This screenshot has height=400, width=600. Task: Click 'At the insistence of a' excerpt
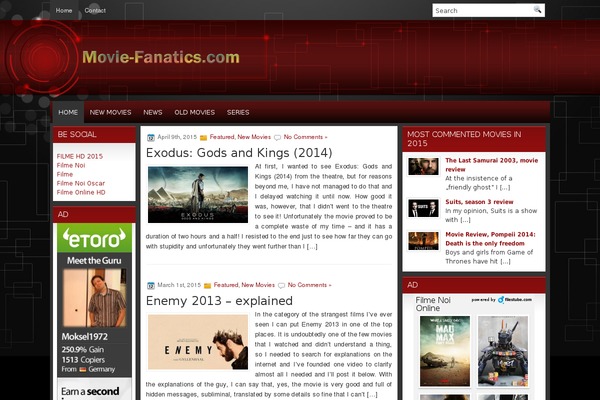click(478, 178)
